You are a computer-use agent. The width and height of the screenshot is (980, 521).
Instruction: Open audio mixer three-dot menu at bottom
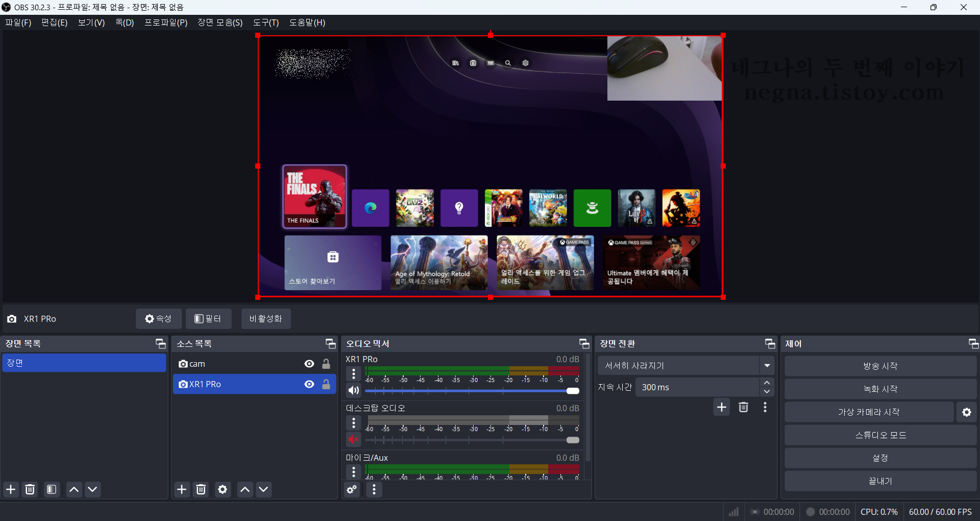coord(374,489)
